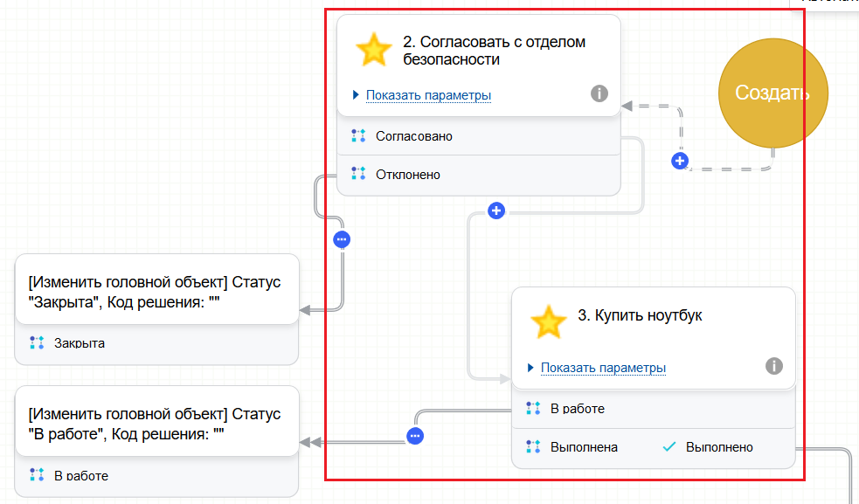859x504 pixels.
Task: Select the Отклонено outcome row
Action: [407, 175]
